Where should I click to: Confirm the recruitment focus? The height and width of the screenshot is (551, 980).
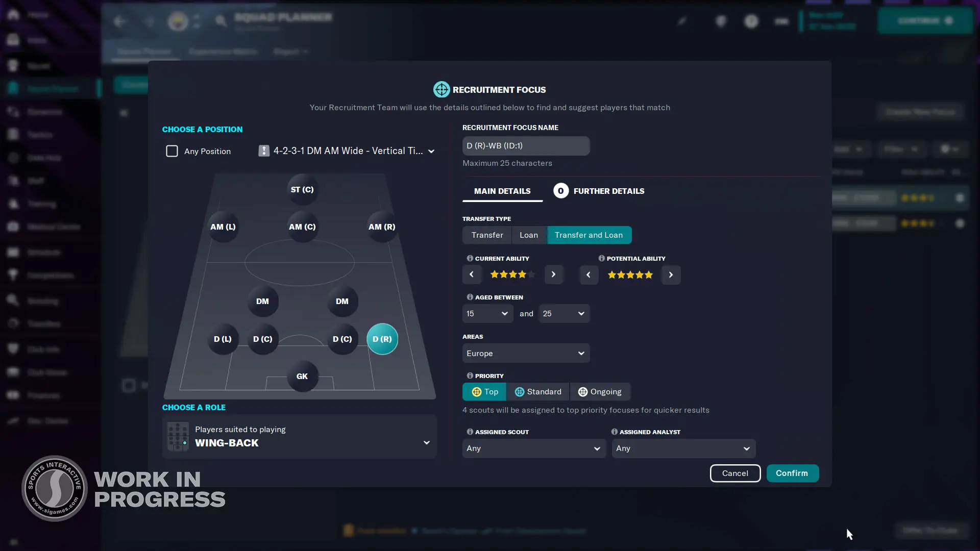coord(792,473)
